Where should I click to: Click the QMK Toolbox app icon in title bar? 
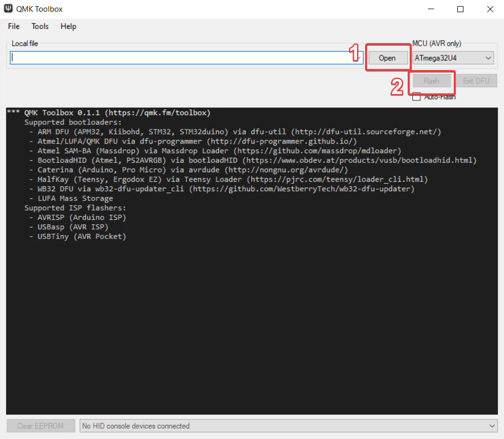[x=8, y=9]
